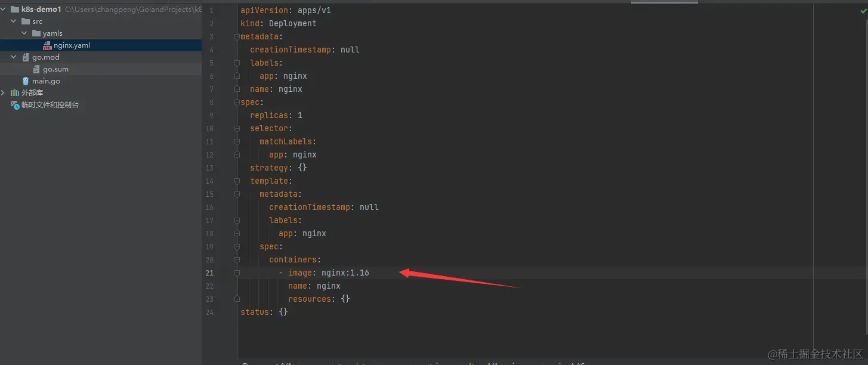The width and height of the screenshot is (868, 365).
Task: Open the green checkmark inspections widget
Action: (863, 11)
